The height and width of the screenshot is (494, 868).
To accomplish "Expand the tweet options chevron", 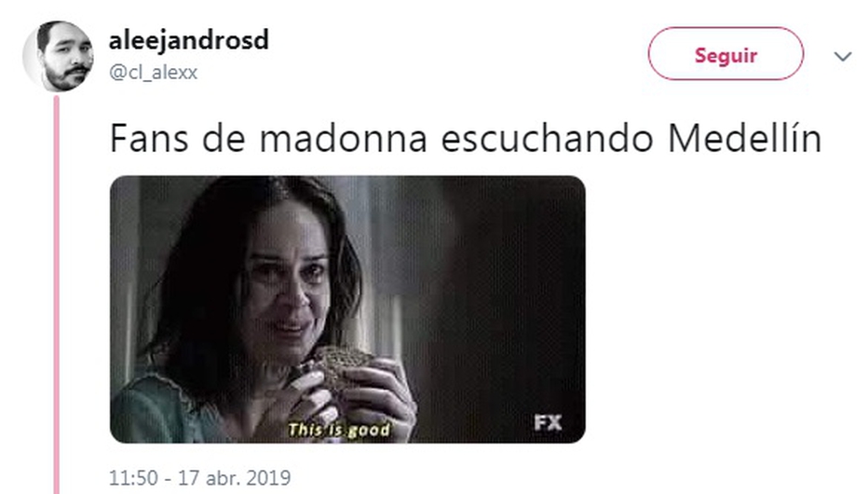I will pos(843,56).
